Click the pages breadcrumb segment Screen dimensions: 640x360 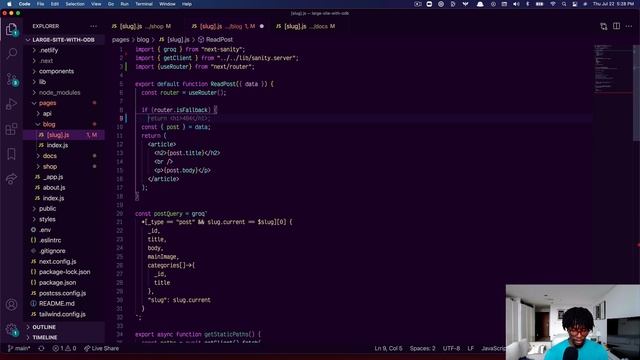coord(120,40)
